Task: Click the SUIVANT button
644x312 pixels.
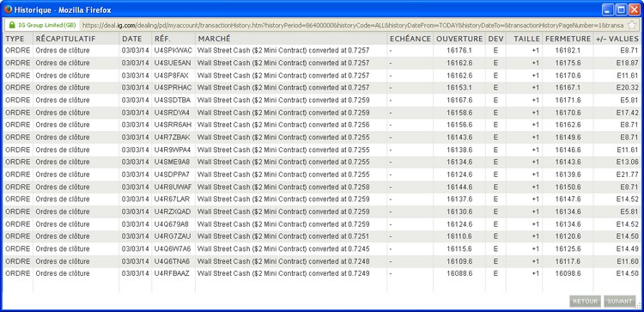Action: [619, 302]
